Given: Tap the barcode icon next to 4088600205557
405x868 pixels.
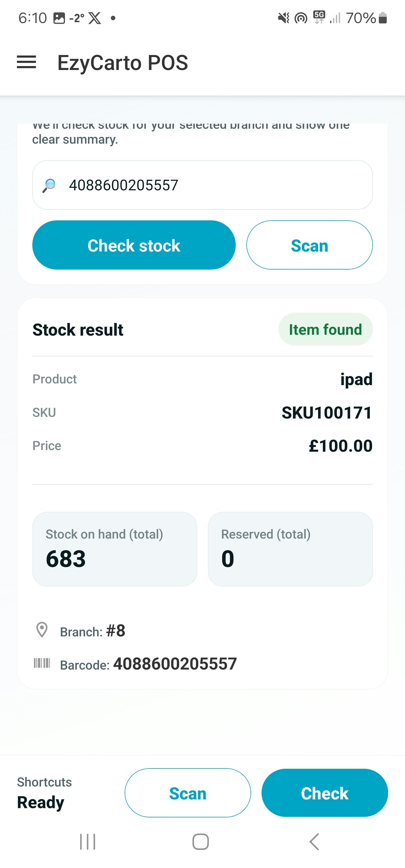Looking at the screenshot, I should coord(42,663).
